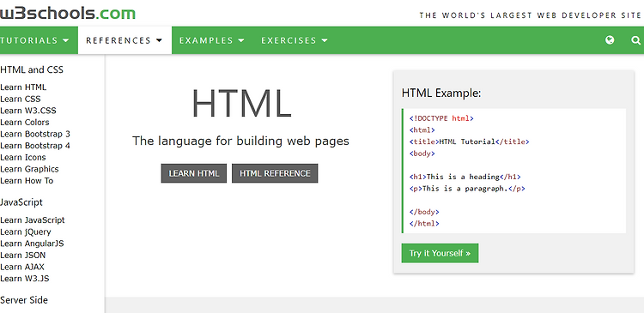Open the Exercises dropdown menu

point(295,40)
